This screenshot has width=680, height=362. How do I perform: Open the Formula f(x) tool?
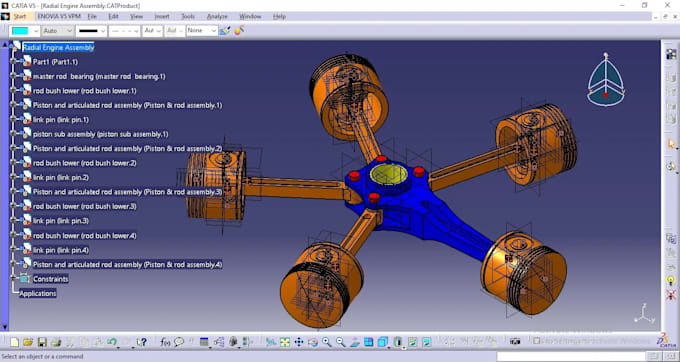click(x=165, y=342)
